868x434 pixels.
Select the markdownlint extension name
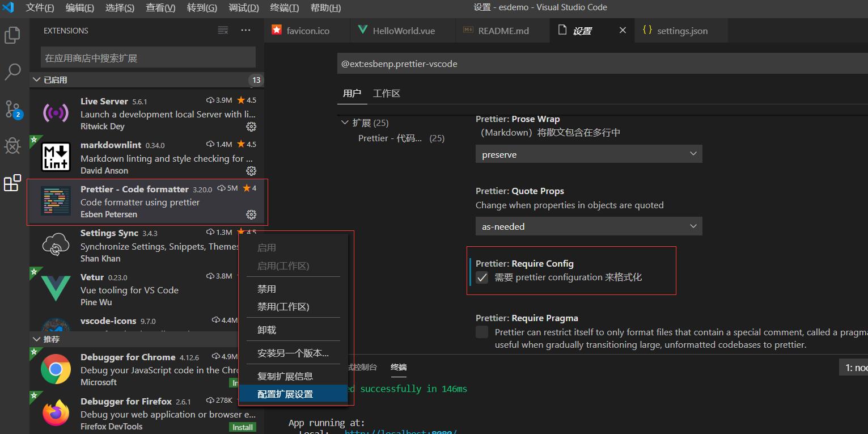(x=111, y=145)
